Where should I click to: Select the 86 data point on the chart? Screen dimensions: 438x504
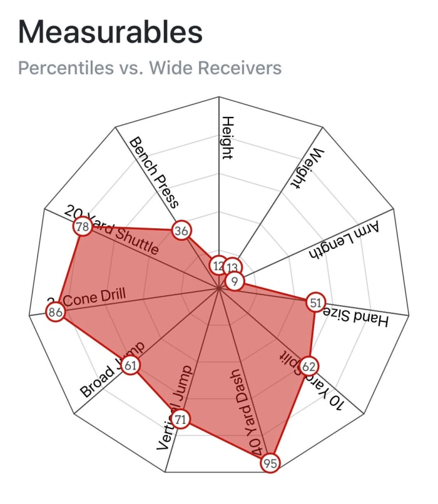pyautogui.click(x=55, y=312)
